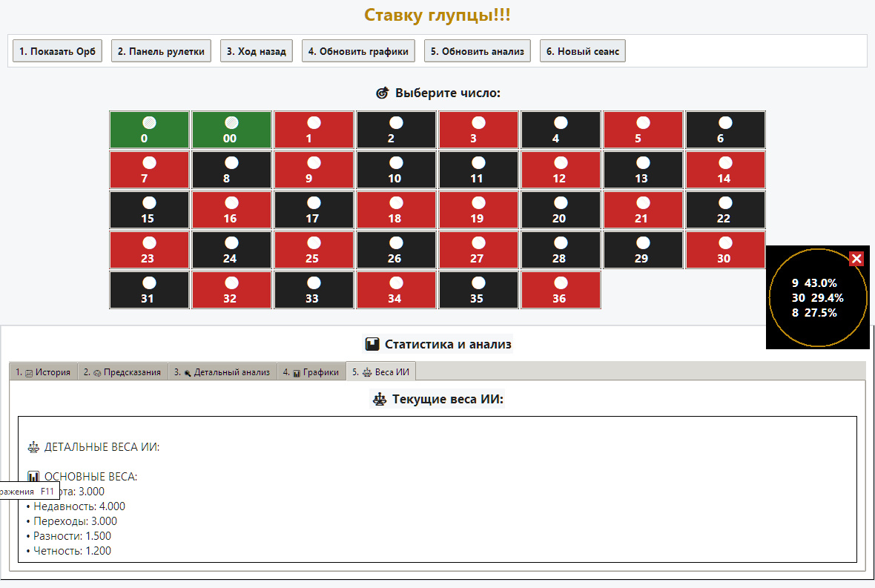
Task: Click orb prediction '9 43.0%'
Action: click(814, 283)
